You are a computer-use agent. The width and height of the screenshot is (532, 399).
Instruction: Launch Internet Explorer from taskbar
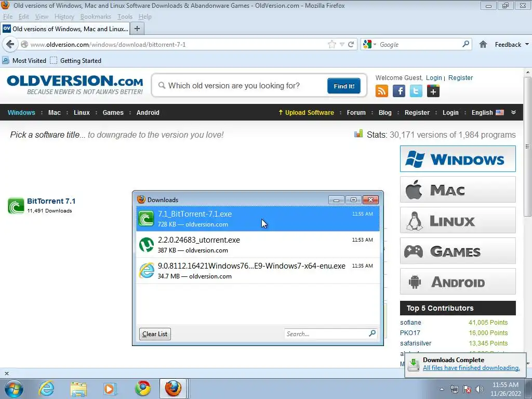(x=46, y=389)
